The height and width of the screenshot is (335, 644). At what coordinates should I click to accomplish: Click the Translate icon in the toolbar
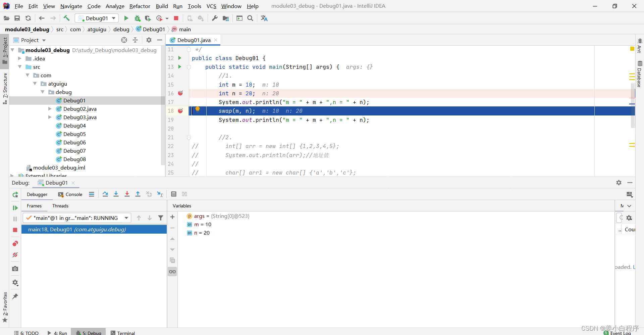point(264,18)
